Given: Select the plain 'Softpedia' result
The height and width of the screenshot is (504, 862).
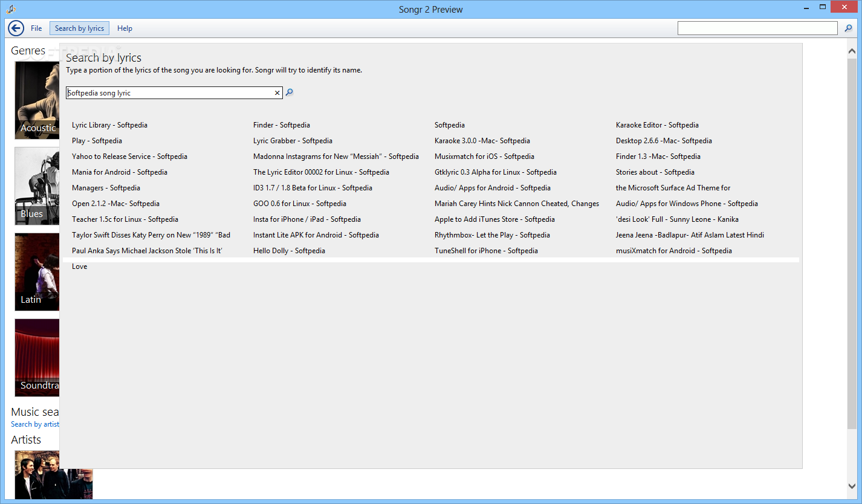Looking at the screenshot, I should (450, 125).
